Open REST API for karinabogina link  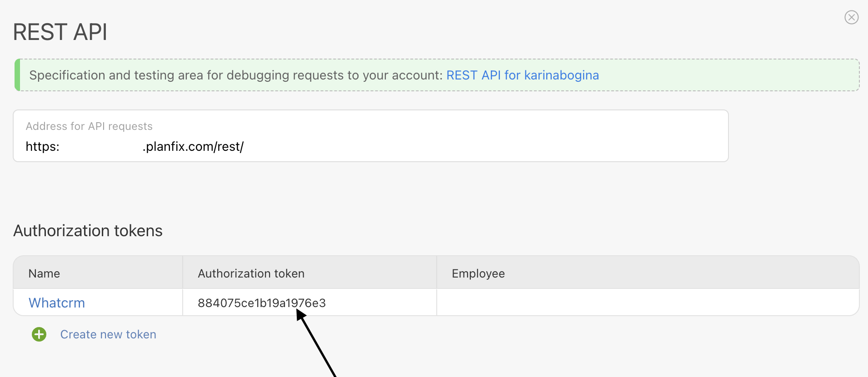pos(522,75)
